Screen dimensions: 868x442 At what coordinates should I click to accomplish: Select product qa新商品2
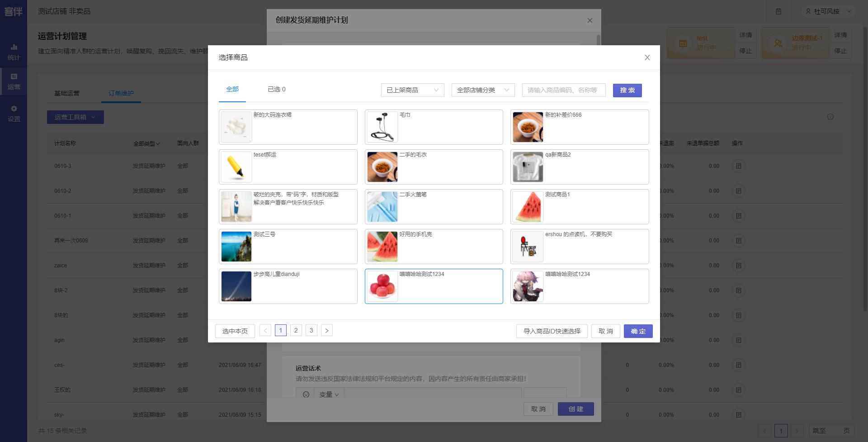coord(580,167)
